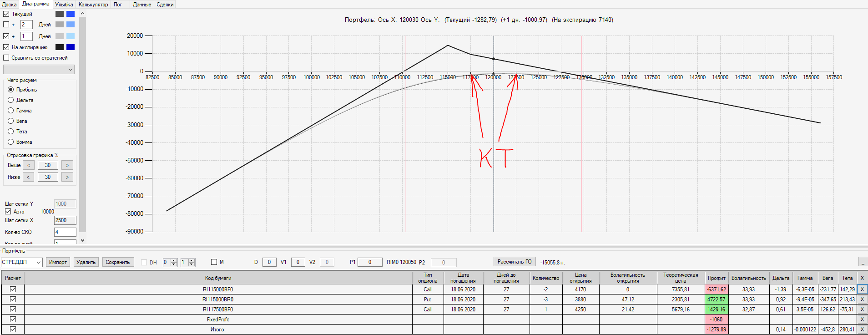Viewport: 868px width, 335px height.
Task: Select the Тета radio button
Action: [11, 132]
